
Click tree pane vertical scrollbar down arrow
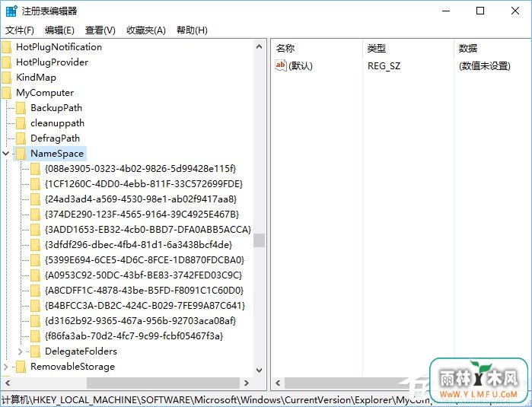(x=260, y=370)
